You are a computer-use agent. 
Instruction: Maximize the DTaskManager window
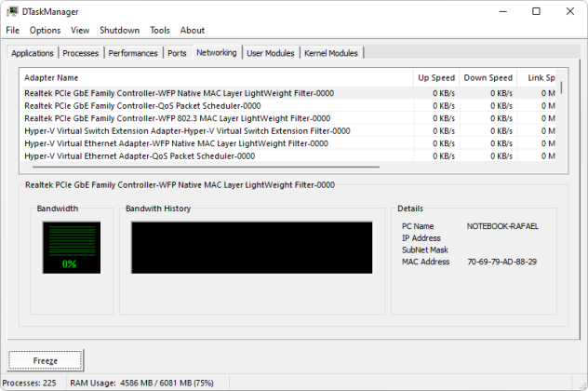[536, 11]
